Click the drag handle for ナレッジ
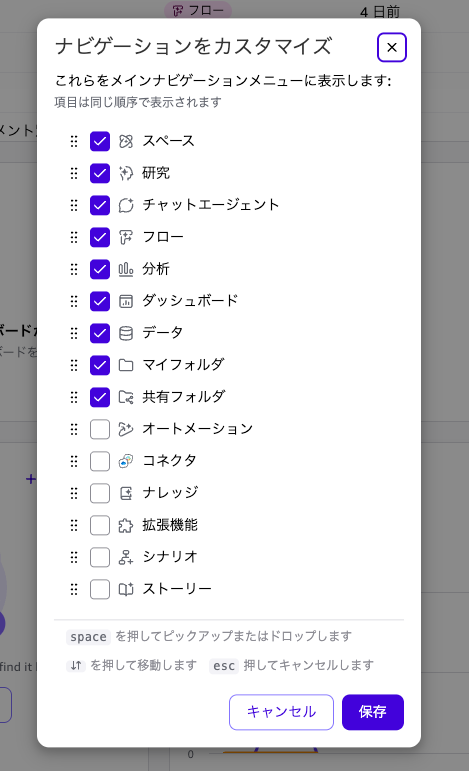 coord(74,493)
